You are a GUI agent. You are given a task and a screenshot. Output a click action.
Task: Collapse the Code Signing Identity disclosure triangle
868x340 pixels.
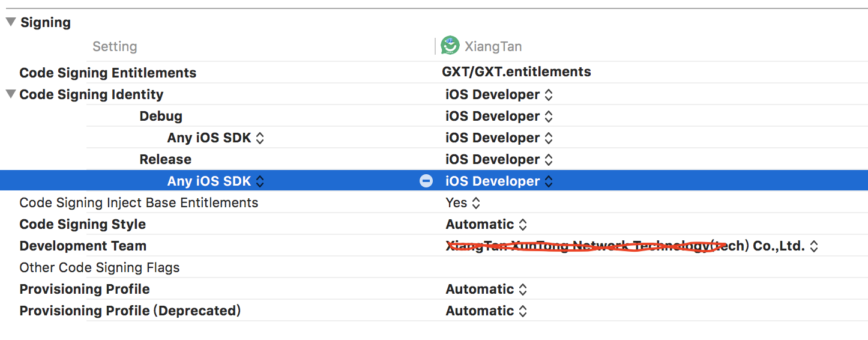(x=11, y=94)
